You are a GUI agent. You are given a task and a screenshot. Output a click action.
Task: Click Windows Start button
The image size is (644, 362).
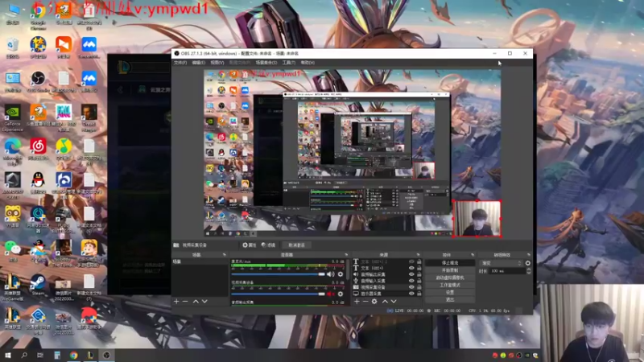coord(7,355)
